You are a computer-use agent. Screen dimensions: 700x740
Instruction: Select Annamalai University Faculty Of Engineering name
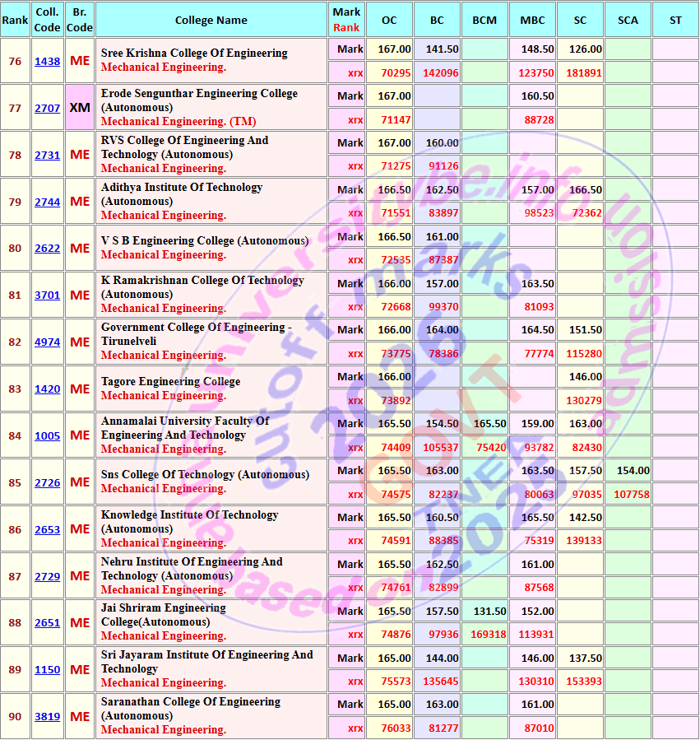point(185,428)
